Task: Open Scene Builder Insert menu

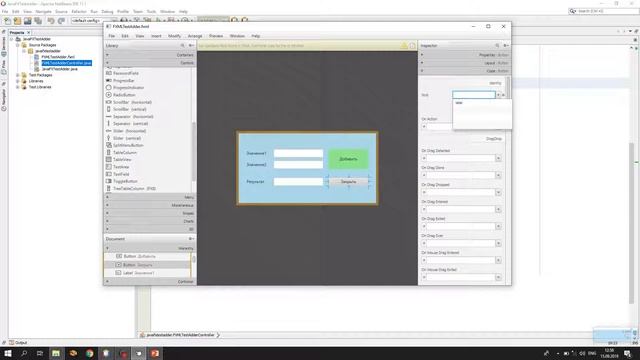Action: pos(156,36)
